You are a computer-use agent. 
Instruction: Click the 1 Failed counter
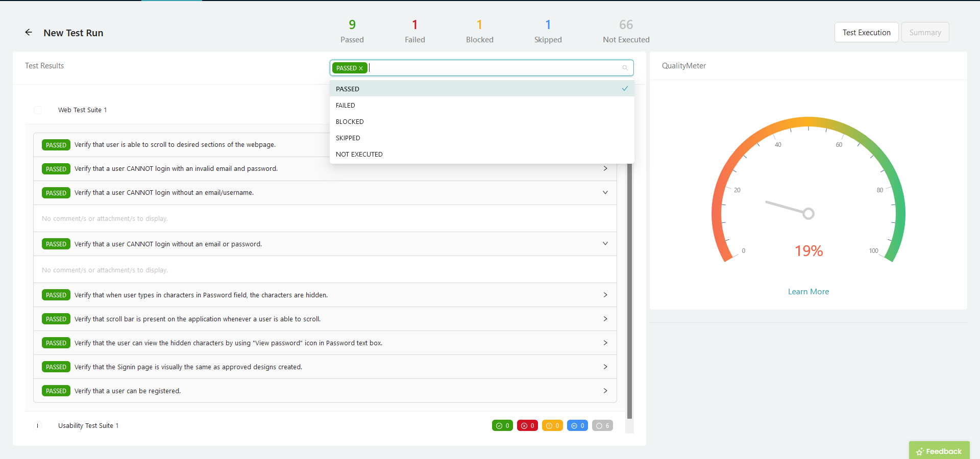415,31
